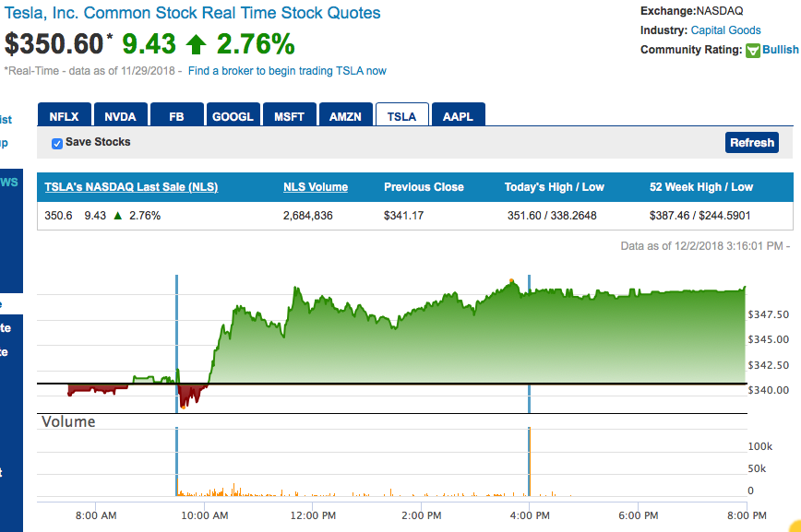Switch to the NFLX stock tab
Image resolution: width=801 pixels, height=532 pixels.
tap(65, 115)
